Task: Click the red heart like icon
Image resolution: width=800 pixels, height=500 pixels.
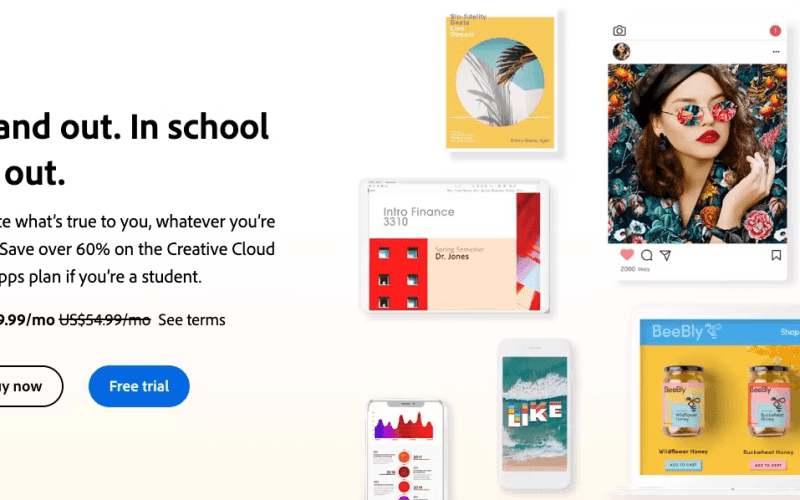Action: pyautogui.click(x=627, y=254)
